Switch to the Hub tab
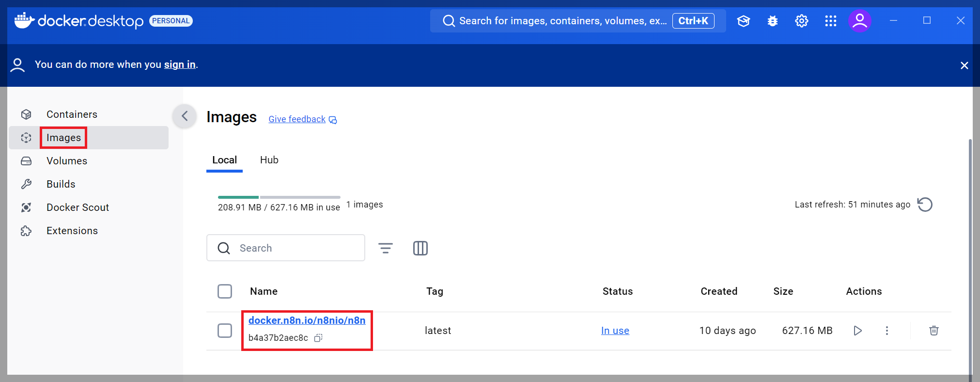 (x=269, y=160)
